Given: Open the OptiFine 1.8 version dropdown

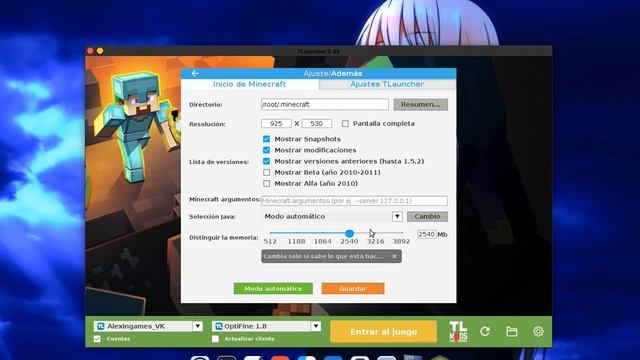Looking at the screenshot, I should (316, 326).
